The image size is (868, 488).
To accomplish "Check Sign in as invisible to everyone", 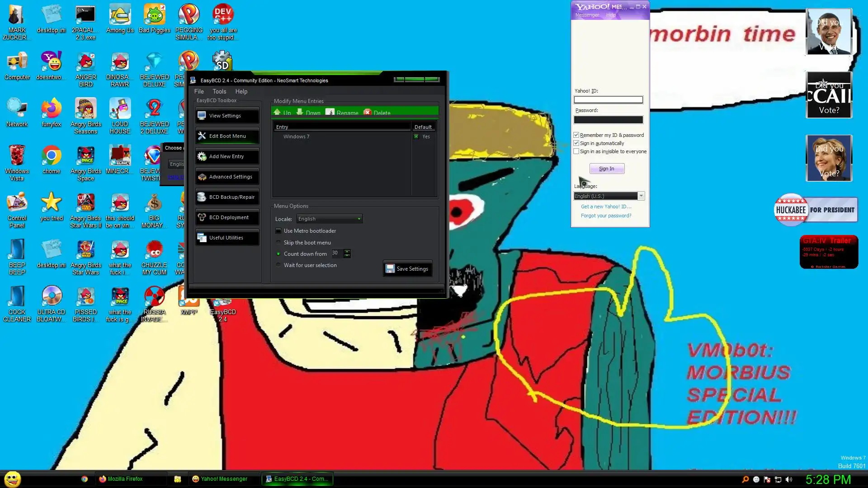I will [x=576, y=151].
